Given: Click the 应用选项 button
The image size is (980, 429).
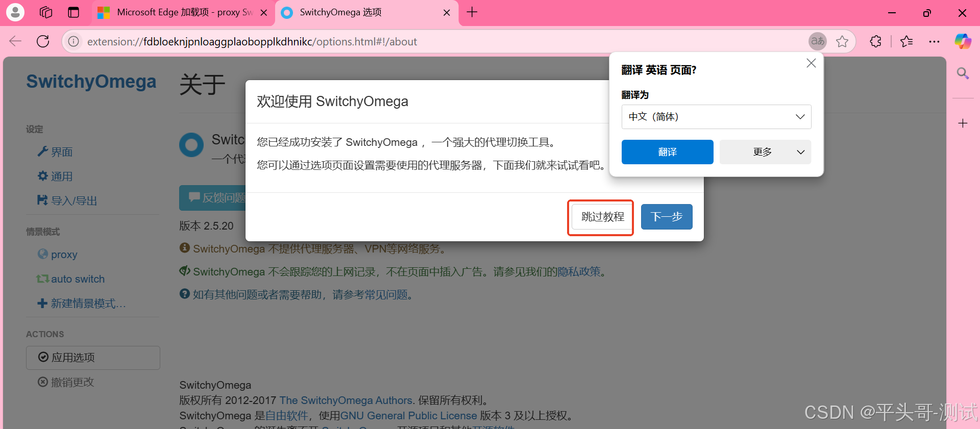Looking at the screenshot, I should [93, 358].
